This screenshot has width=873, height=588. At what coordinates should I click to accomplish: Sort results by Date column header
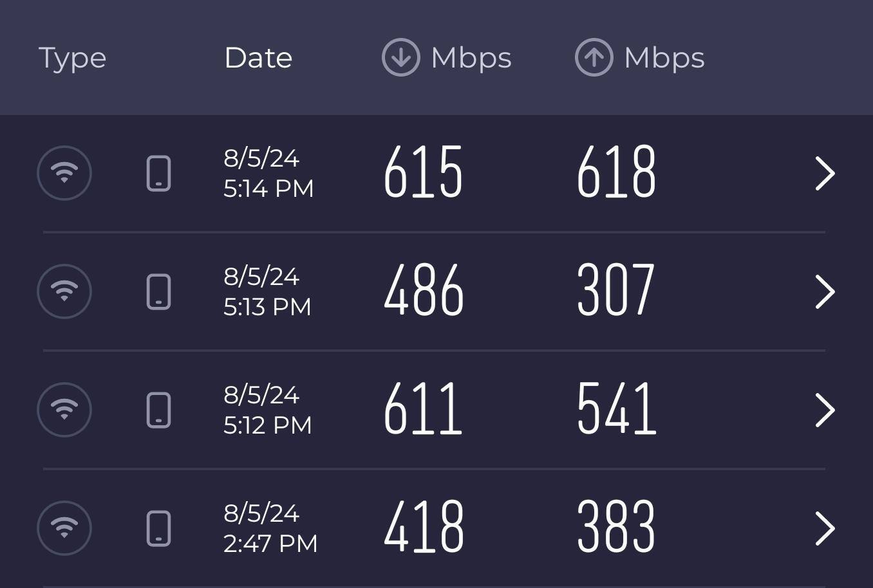(x=258, y=58)
